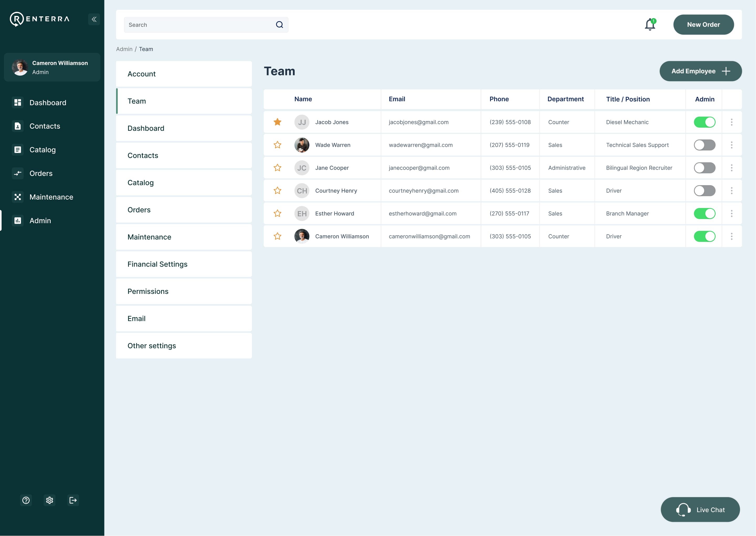Open Cameron Williamson row options menu
Image resolution: width=756 pixels, height=536 pixels.
click(731, 236)
